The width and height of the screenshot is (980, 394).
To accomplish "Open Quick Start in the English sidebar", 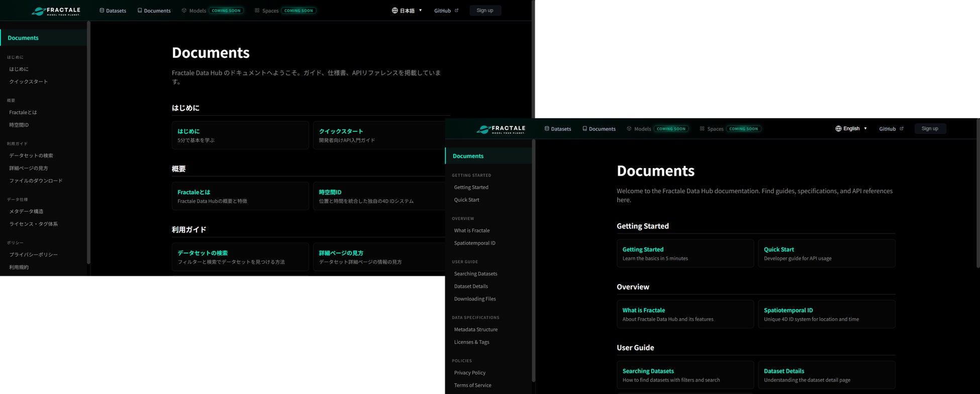I will click(x=467, y=200).
